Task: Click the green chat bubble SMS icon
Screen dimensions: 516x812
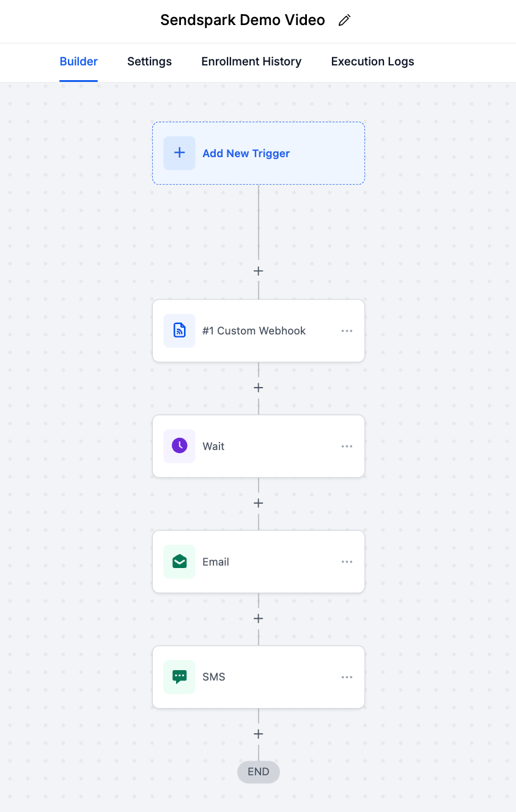Action: (179, 677)
